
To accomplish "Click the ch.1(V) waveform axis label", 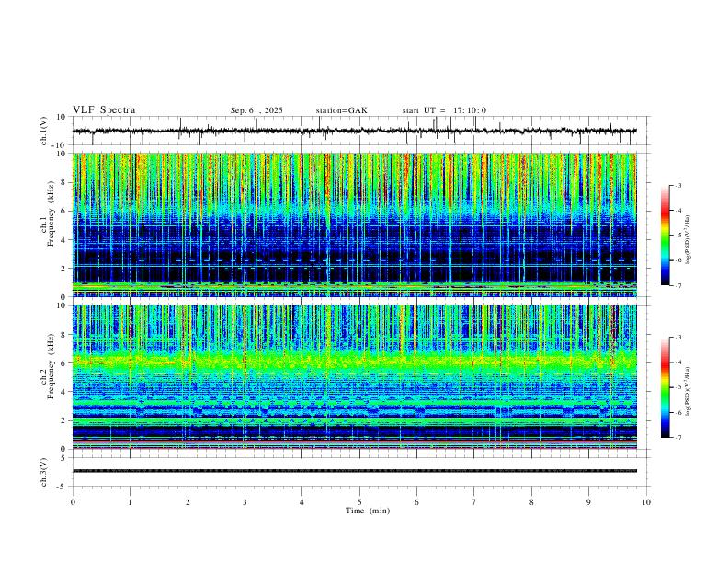I will tap(44, 131).
